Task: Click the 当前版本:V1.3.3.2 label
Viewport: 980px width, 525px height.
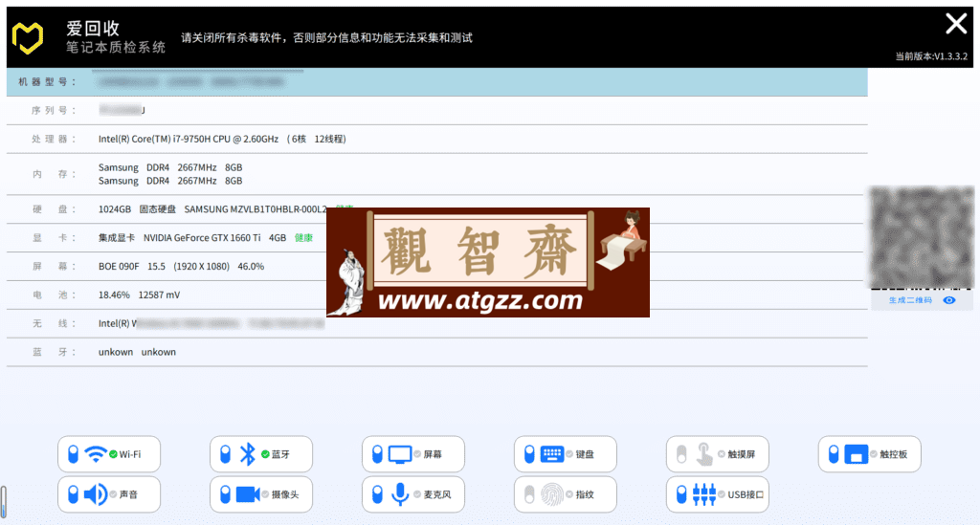Action: pos(931,56)
